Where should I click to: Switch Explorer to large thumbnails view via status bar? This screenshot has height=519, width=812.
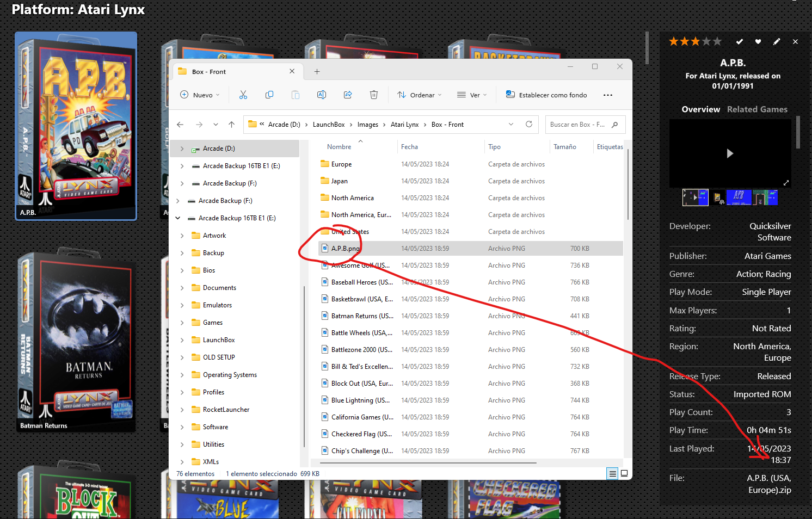624,473
